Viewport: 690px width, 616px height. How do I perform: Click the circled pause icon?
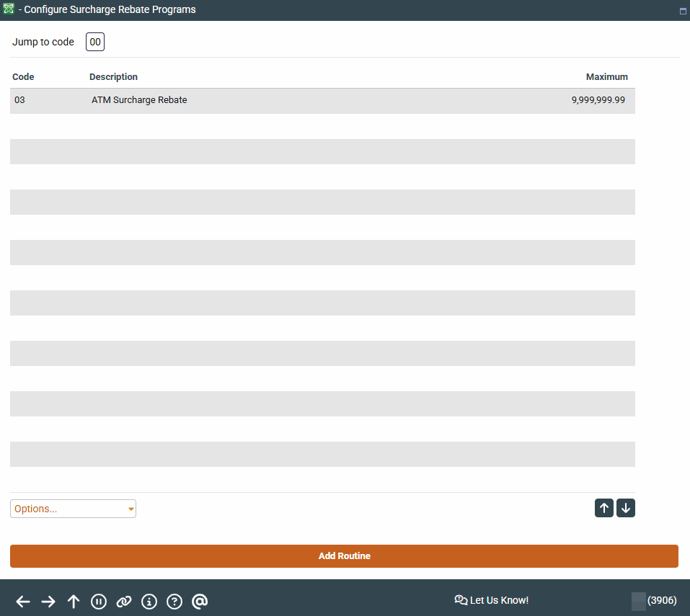click(99, 602)
